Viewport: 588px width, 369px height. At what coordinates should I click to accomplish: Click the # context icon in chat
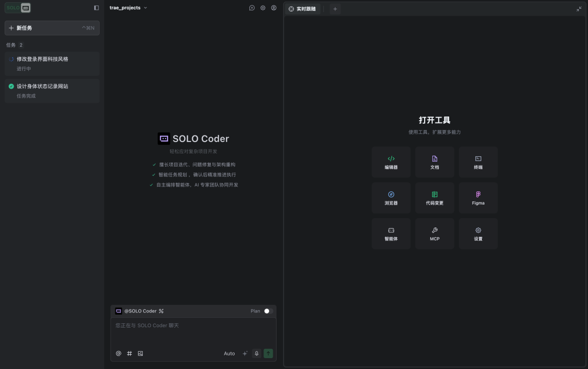coord(130,353)
